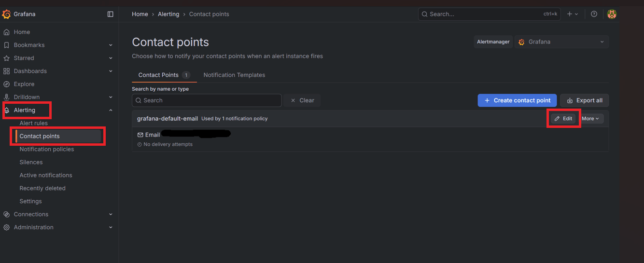Image resolution: width=644 pixels, height=263 pixels.
Task: Select the Contact Points tab
Action: point(164,75)
